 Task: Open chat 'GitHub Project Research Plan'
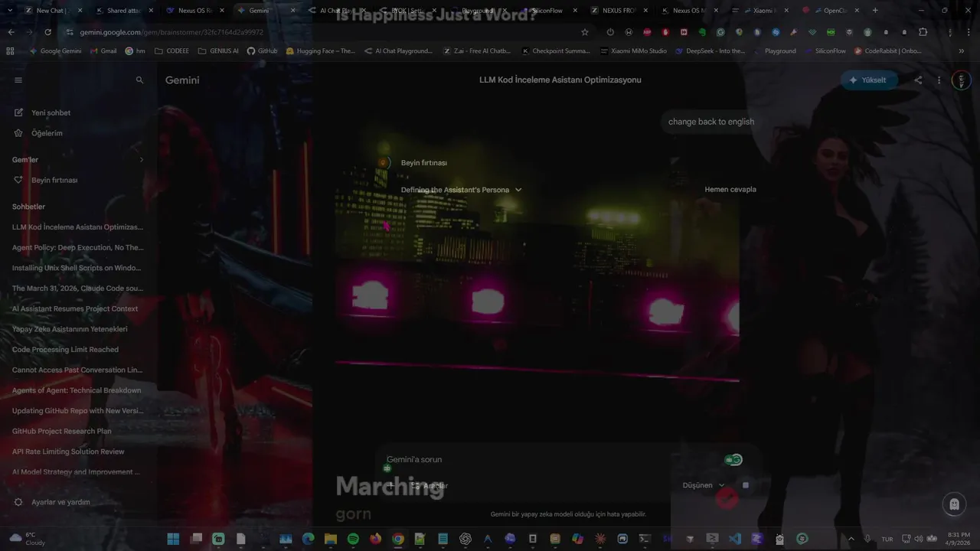click(61, 431)
